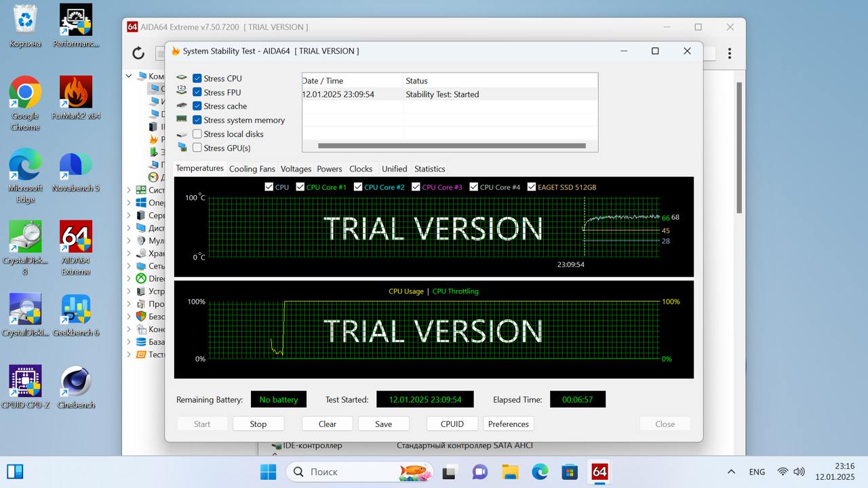Image resolution: width=868 pixels, height=488 pixels.
Task: Select the CrystalDiskInfo 8 desktop icon
Action: (x=25, y=249)
